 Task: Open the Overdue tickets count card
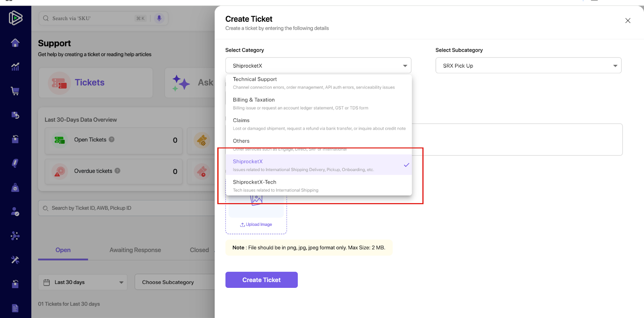(114, 172)
